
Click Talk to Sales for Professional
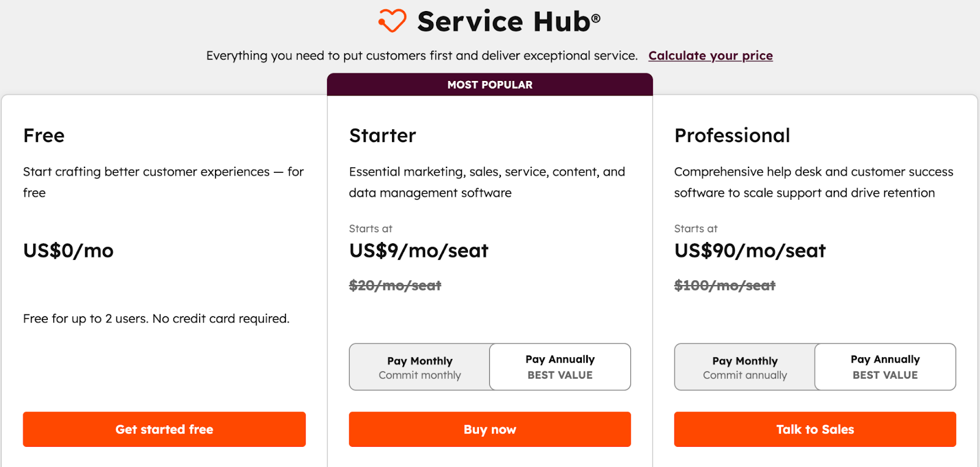click(814, 429)
